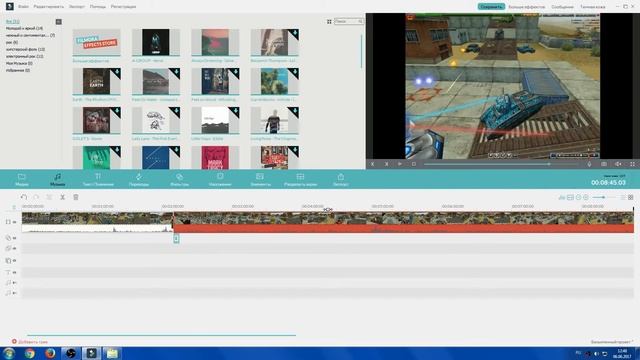
Task: Open the Помощь menu
Action: pos(98,7)
